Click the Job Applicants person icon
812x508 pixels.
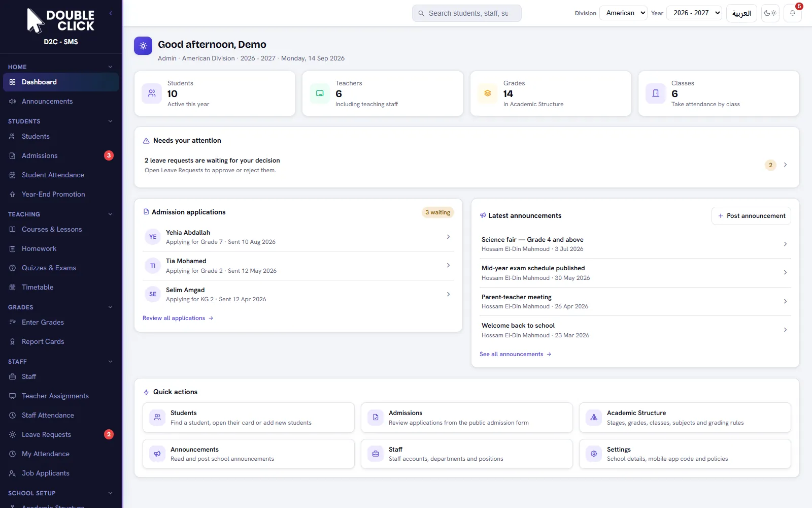(x=12, y=473)
